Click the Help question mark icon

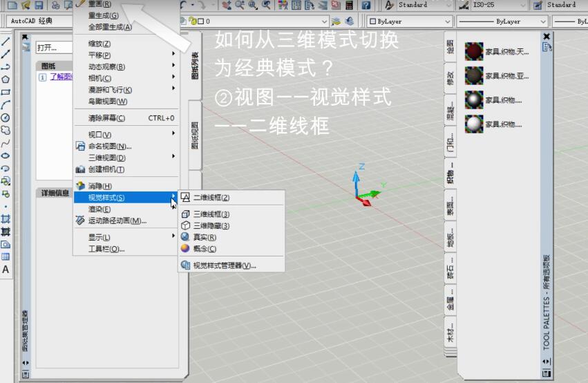pos(366,5)
